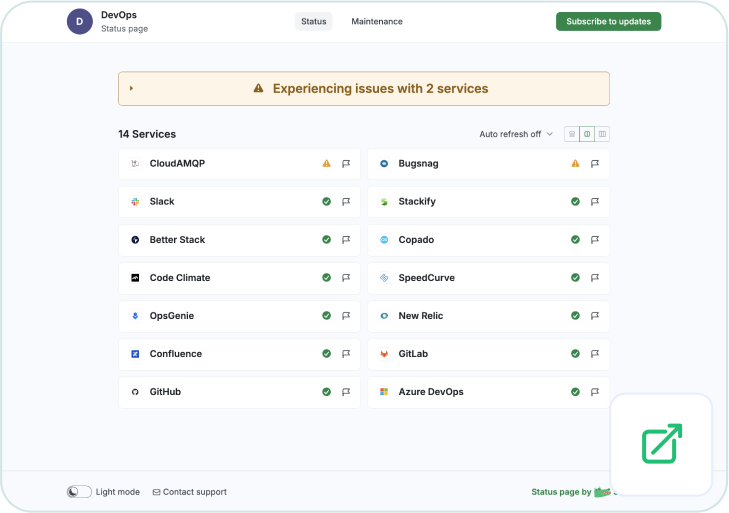Click Subscribe to updates button

609,21
